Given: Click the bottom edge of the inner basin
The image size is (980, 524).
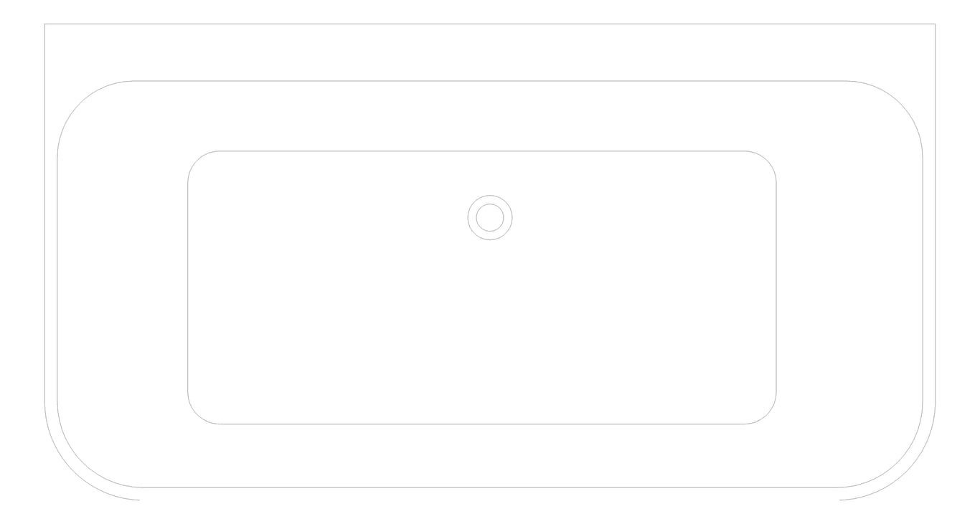Looking at the screenshot, I should (482, 424).
